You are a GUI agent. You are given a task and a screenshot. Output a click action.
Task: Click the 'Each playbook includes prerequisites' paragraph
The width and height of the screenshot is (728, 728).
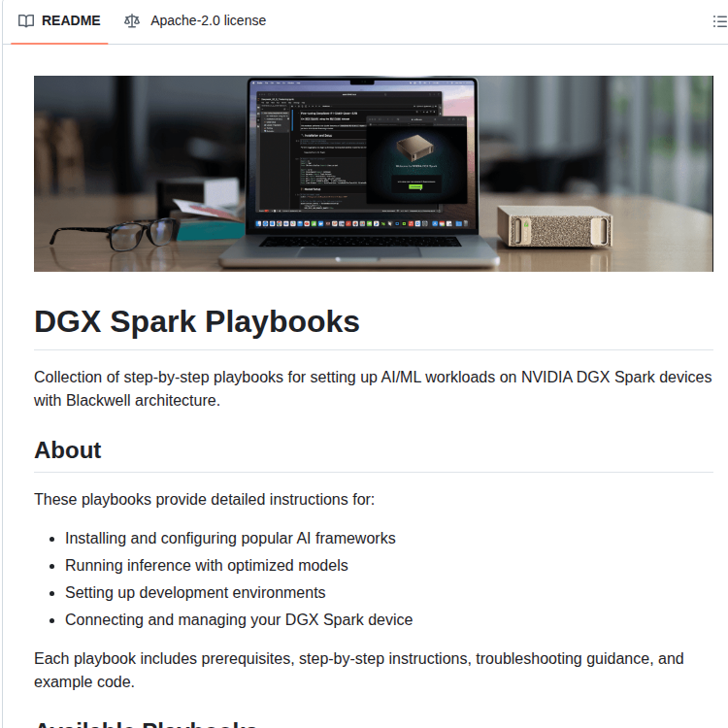tap(359, 670)
